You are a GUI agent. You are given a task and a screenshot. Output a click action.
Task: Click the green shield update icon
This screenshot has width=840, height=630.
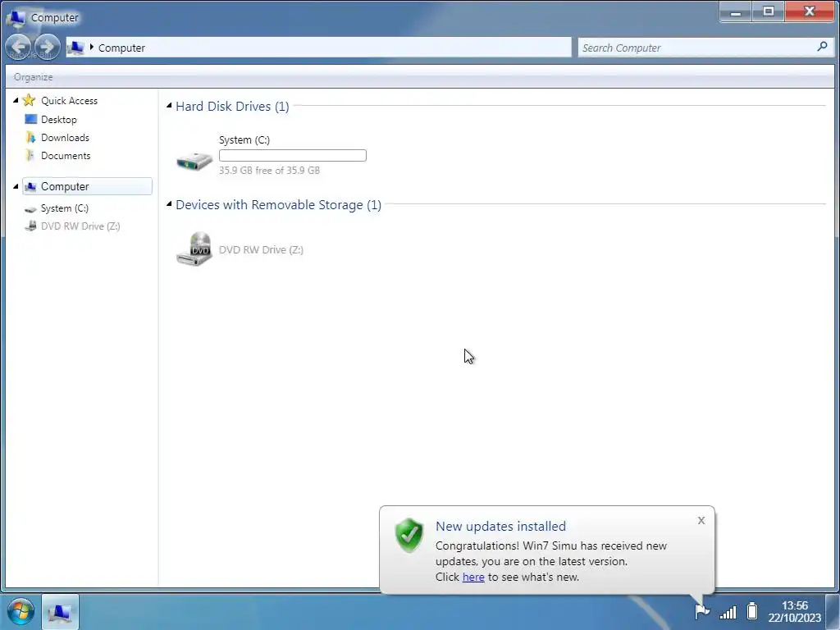pos(409,535)
